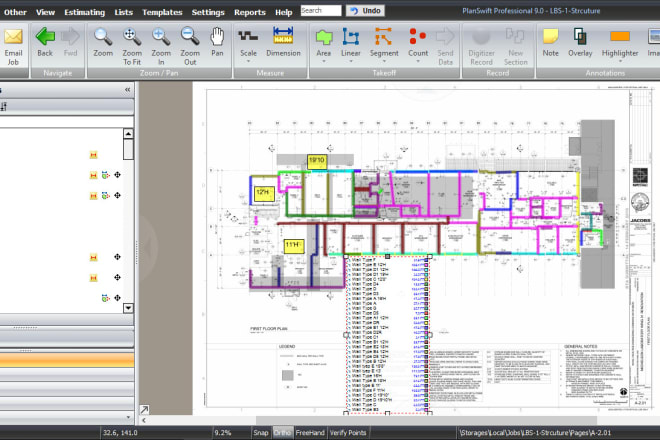Open the dropdown arrow under Scale
This screenshot has width=660, height=440.
[248, 61]
